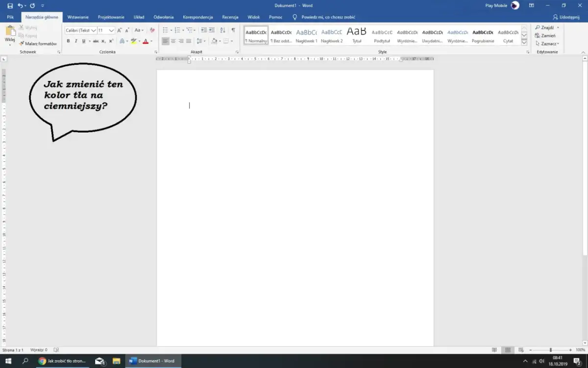
Task: Open the font size 11 dropdown
Action: (111, 30)
